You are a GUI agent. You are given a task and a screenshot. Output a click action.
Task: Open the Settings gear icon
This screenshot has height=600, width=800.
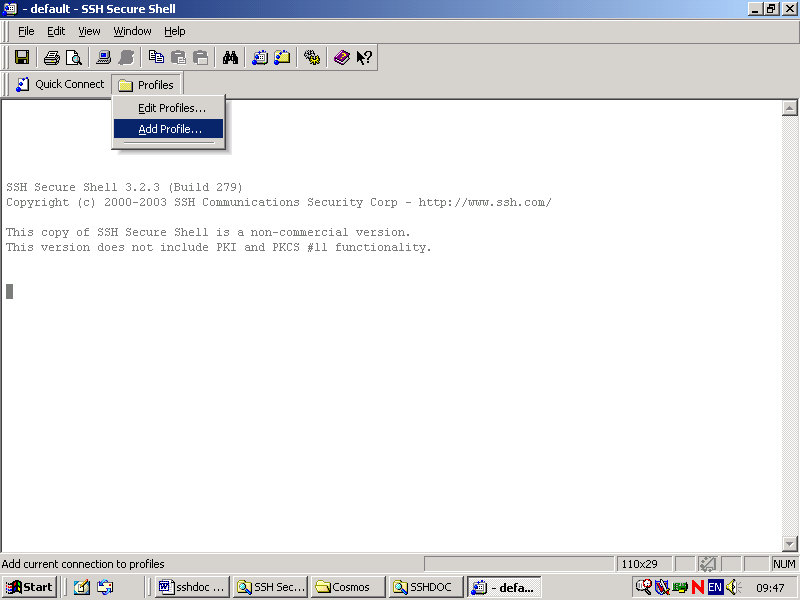point(312,58)
